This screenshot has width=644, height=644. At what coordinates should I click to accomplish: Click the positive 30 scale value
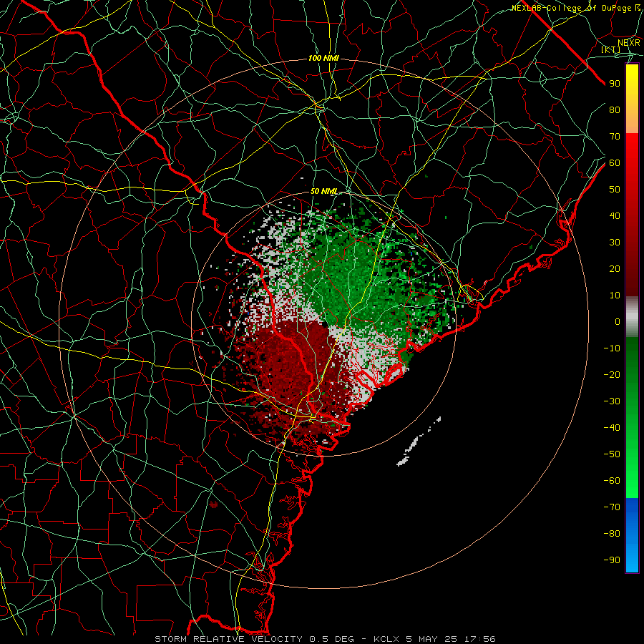[615, 243]
